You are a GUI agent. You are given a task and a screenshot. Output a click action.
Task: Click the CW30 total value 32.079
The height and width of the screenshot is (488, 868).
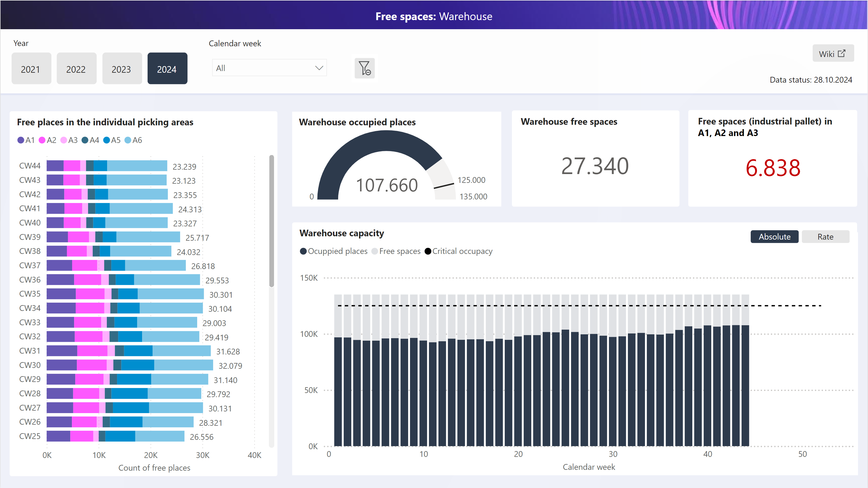(x=230, y=366)
